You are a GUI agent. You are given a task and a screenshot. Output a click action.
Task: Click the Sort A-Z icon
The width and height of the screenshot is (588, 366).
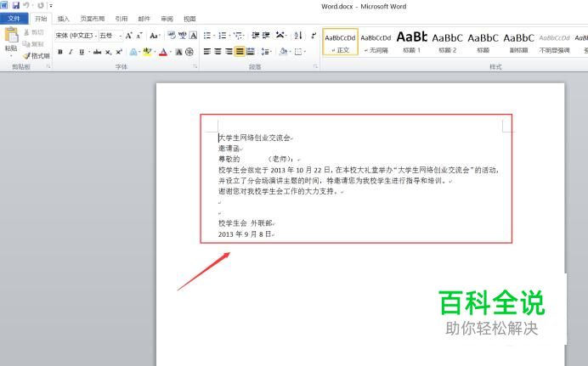298,36
